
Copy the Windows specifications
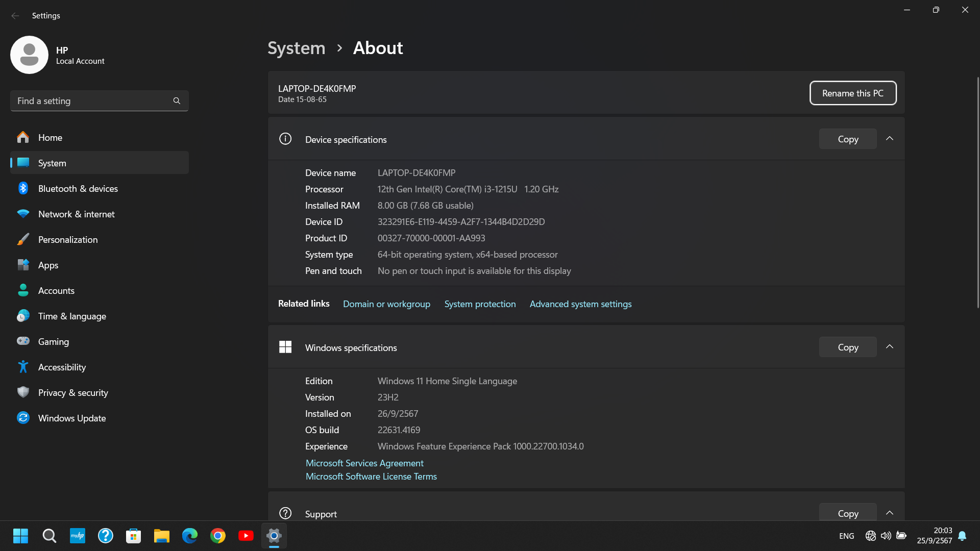[x=848, y=347]
